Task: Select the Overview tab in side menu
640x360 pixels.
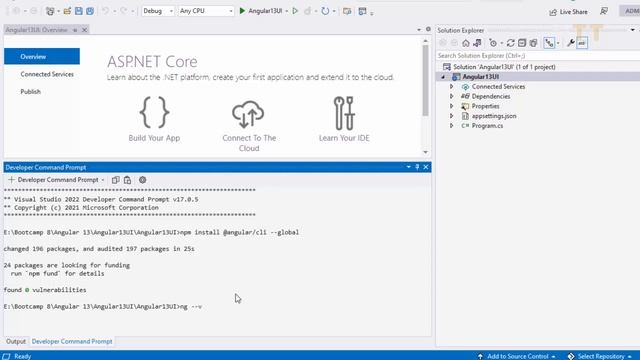Action: coord(42,56)
